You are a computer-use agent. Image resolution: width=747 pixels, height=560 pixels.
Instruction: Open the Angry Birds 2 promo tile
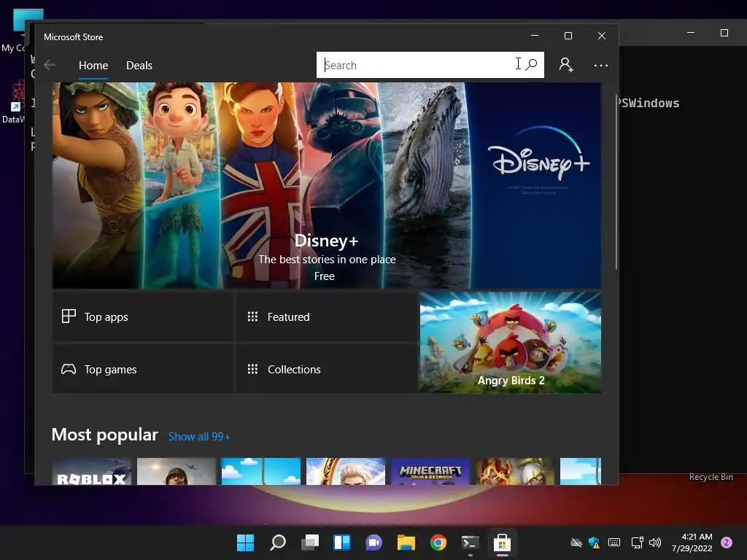coord(510,343)
